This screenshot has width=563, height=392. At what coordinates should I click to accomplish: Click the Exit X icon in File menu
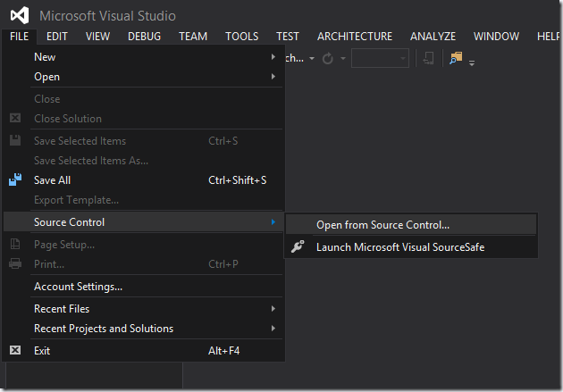click(x=15, y=351)
